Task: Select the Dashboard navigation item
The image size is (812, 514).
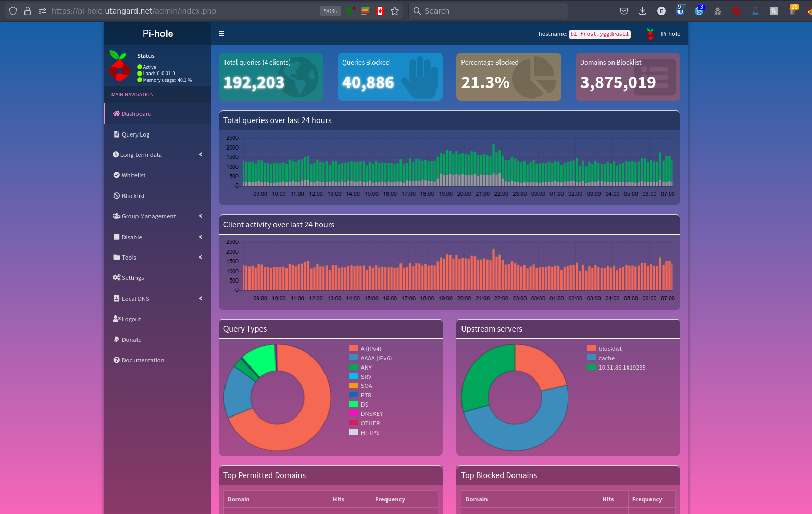Action: (x=136, y=114)
